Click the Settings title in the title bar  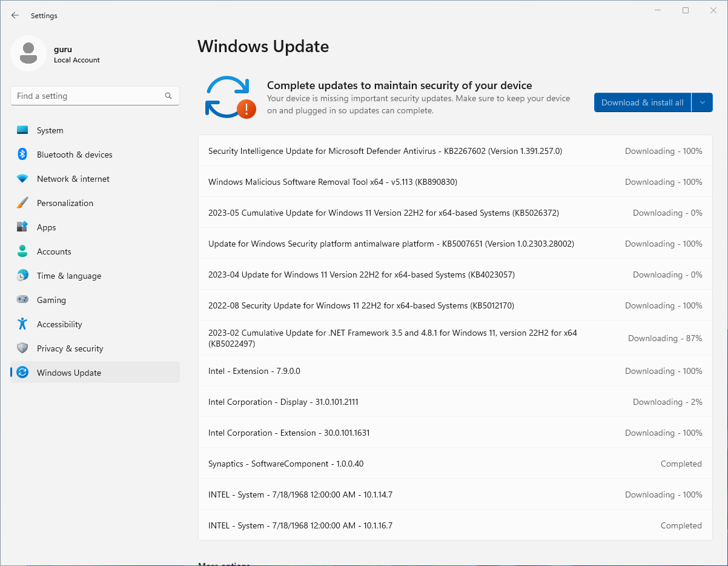point(44,16)
